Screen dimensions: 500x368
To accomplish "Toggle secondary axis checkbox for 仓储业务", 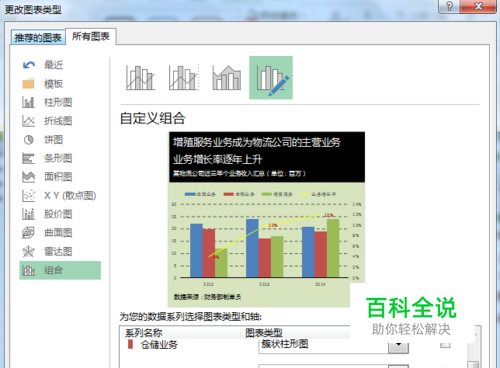I will click(x=445, y=344).
